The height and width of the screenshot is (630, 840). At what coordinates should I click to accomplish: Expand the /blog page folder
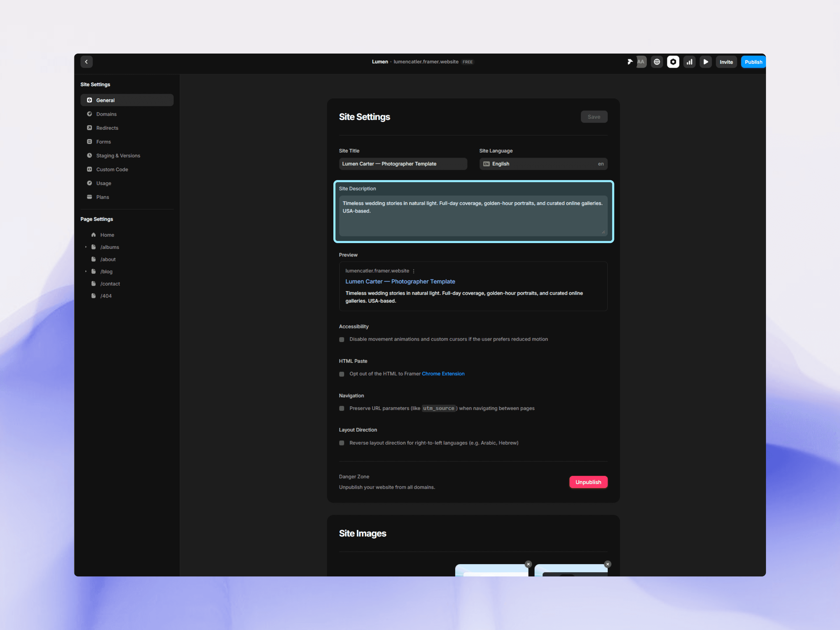86,271
